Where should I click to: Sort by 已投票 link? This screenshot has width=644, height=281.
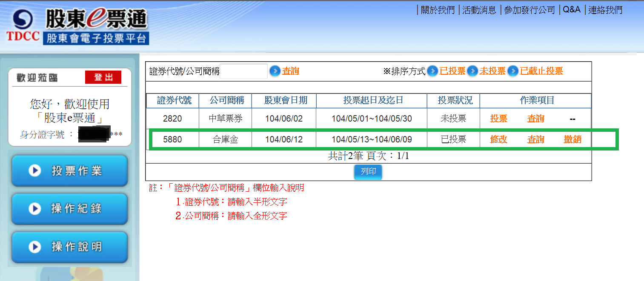click(x=452, y=71)
